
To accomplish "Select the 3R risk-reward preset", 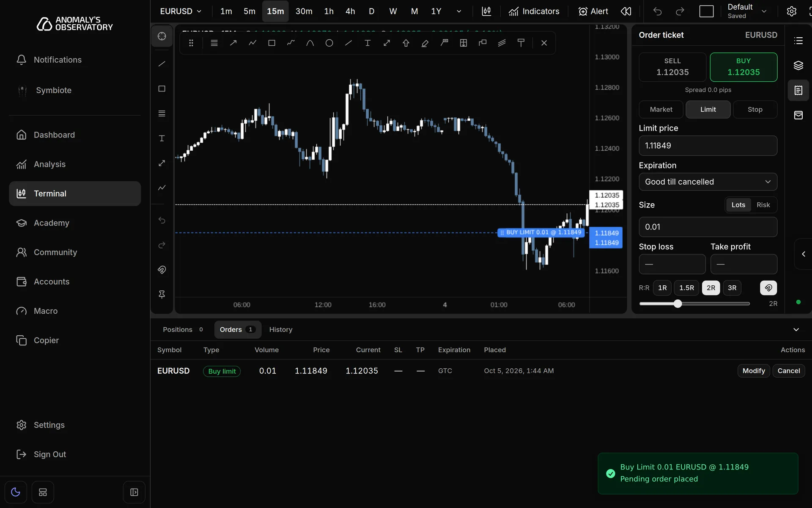I will tap(732, 288).
